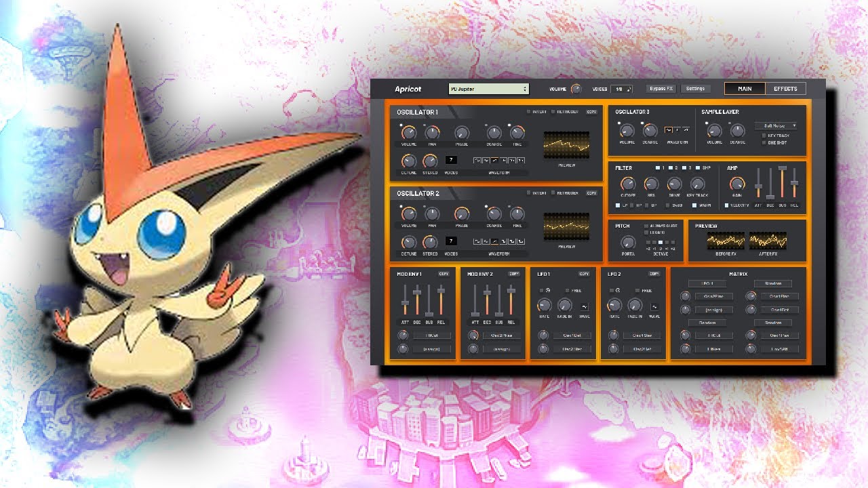Click the Oscillator 1 Detune knob
The image size is (868, 488).
[x=409, y=161]
